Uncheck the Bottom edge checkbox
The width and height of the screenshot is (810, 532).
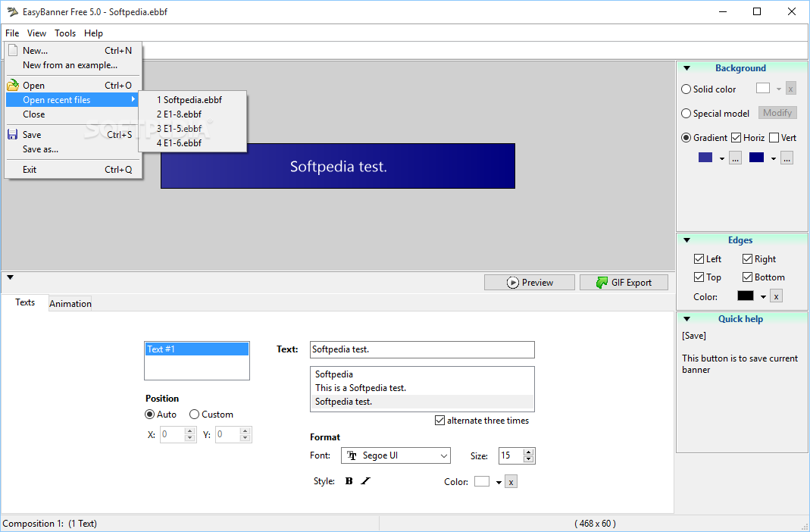point(748,277)
